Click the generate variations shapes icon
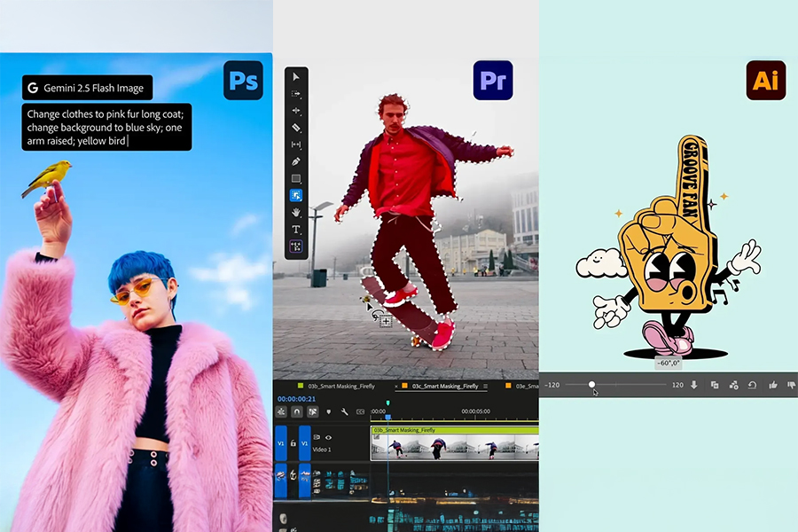This screenshot has width=798, height=532. click(x=734, y=386)
